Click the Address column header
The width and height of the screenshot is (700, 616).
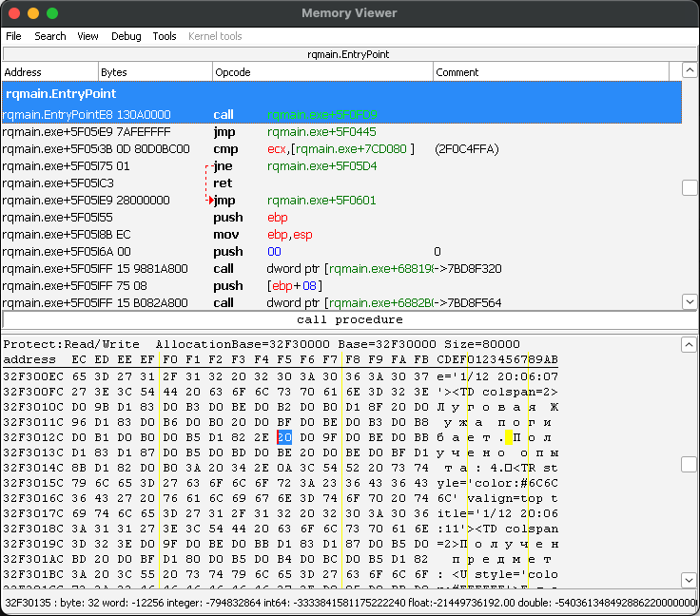pyautogui.click(x=50, y=72)
